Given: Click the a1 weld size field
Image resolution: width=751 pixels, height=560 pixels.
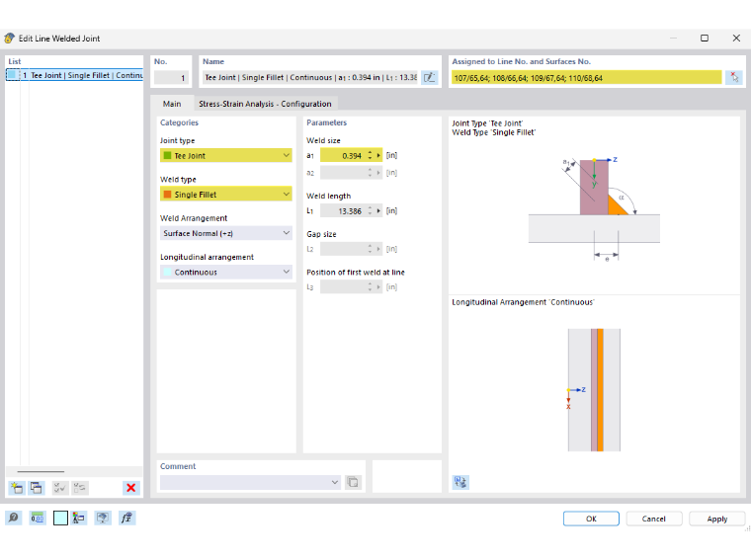Looking at the screenshot, I should 343,156.
